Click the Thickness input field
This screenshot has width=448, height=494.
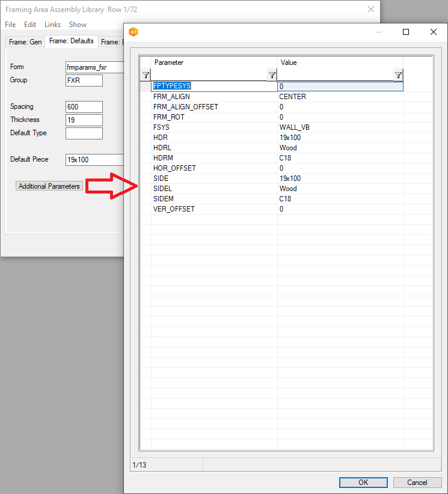(x=84, y=120)
